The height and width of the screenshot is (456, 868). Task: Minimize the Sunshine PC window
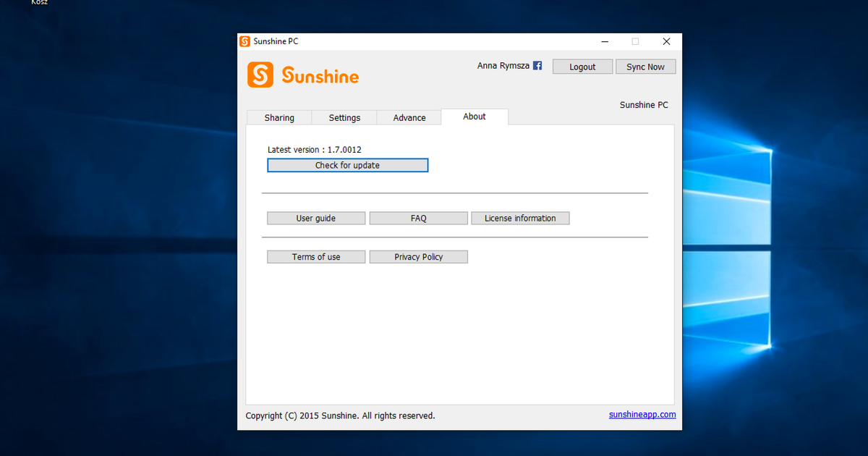[603, 41]
